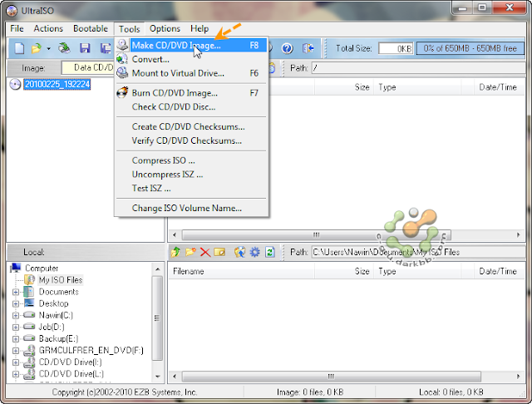Viewport: 532px width, 404px height.
Task: Expand the CD/DVD Drive(L:) node
Action: [x=15, y=374]
